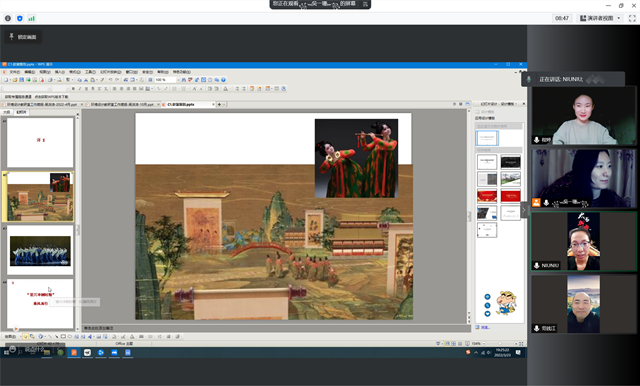Select the ellipse shape tool in drawing toolbar

70,337
